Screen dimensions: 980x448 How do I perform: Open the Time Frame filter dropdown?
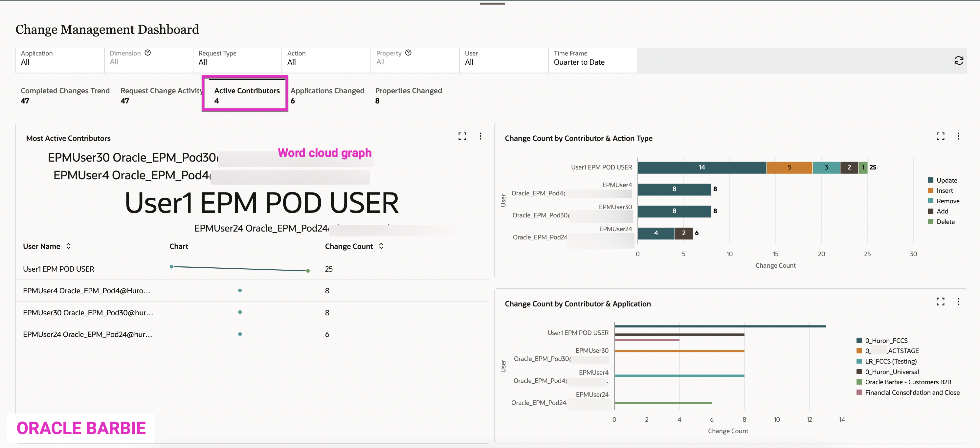[592, 60]
